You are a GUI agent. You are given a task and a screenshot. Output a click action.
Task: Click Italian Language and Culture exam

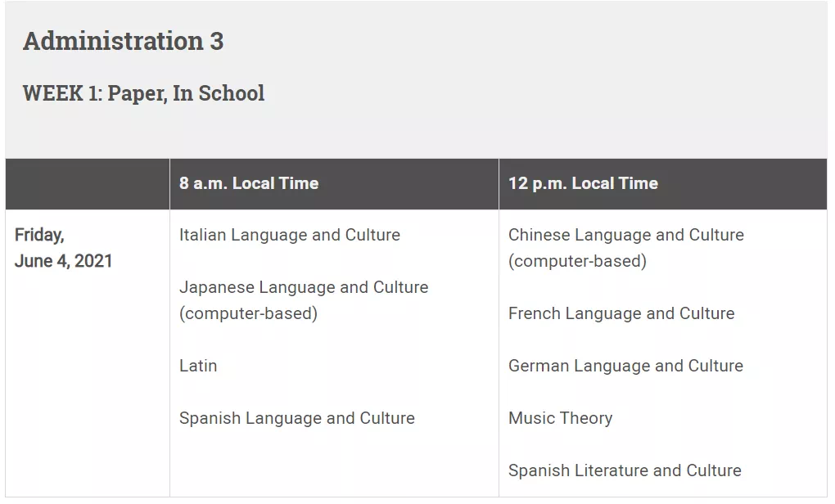290,235
